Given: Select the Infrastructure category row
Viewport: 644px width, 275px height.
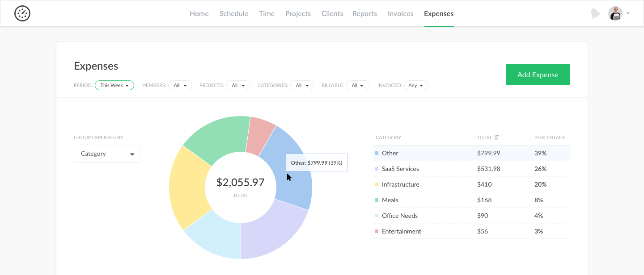Looking at the screenshot, I should click(472, 184).
